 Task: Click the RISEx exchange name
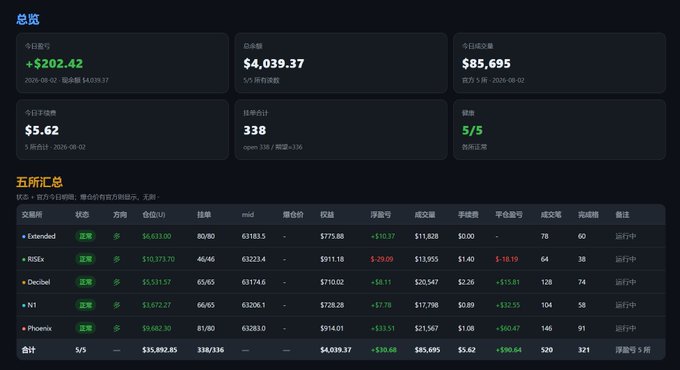(36, 259)
